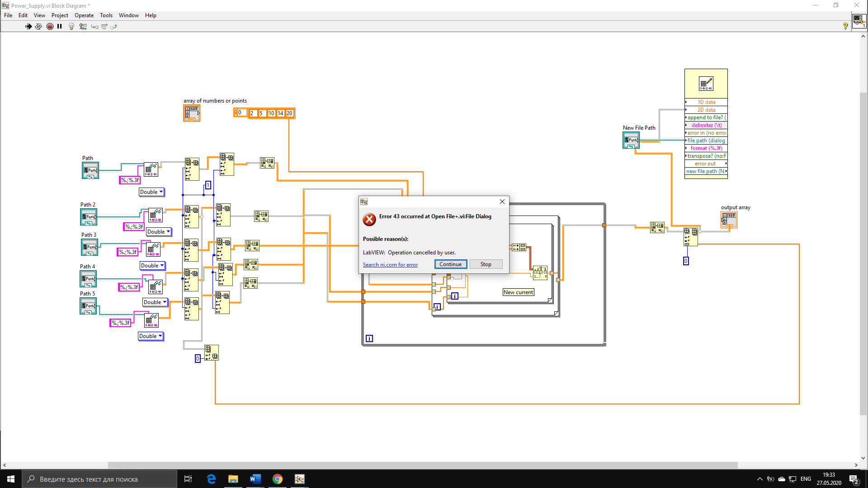Open the bottommost Double type dropdown
Screen dimensions: 868x488
click(x=151, y=336)
